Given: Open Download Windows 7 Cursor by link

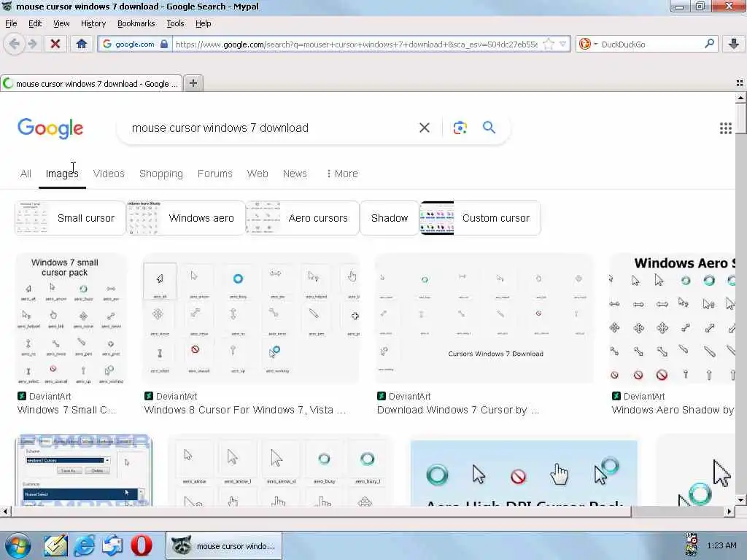Looking at the screenshot, I should [458, 410].
